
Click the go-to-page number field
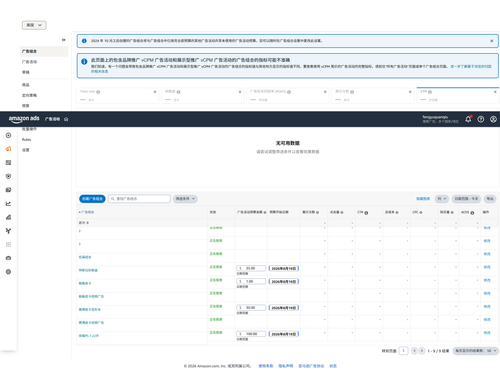click(x=404, y=351)
